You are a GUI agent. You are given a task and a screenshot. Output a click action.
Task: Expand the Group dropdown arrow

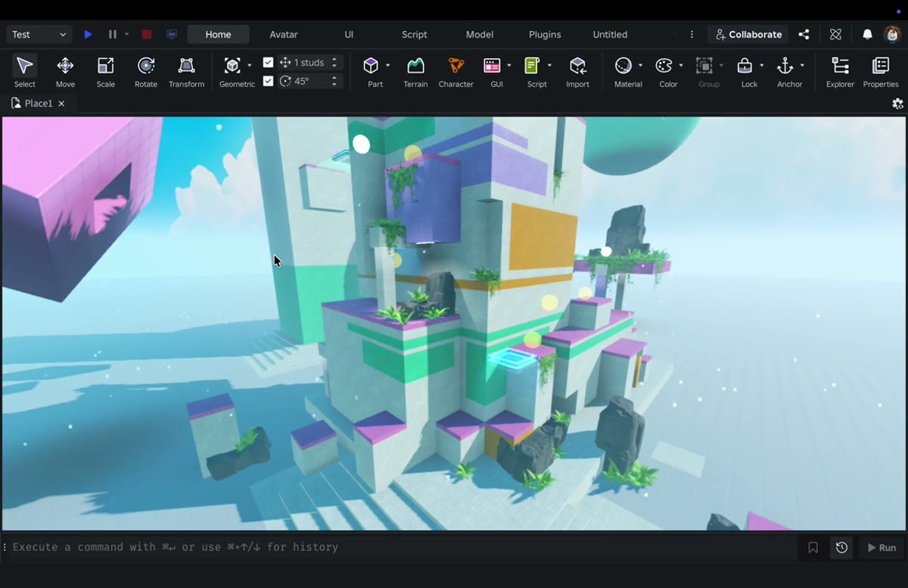click(x=721, y=66)
